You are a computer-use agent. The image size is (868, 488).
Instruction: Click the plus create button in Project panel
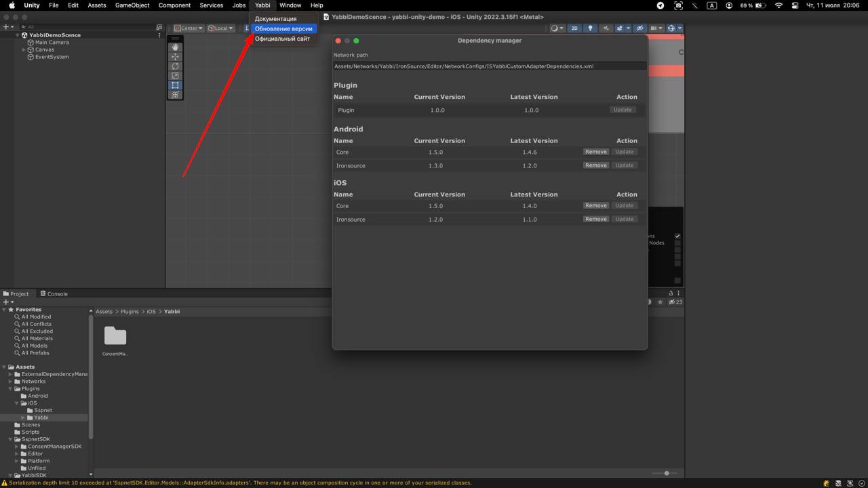click(x=6, y=302)
